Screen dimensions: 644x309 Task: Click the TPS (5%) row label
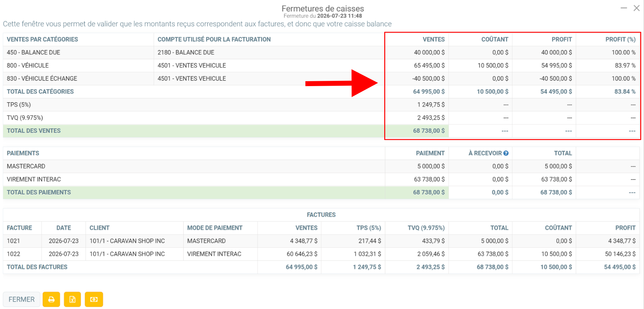19,105
